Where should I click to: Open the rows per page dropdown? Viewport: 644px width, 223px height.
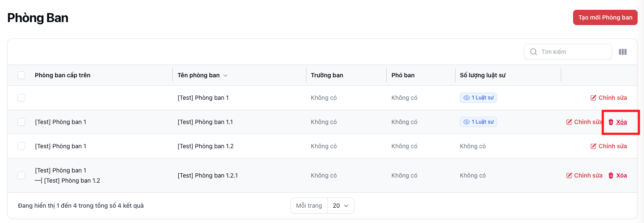[x=340, y=206]
